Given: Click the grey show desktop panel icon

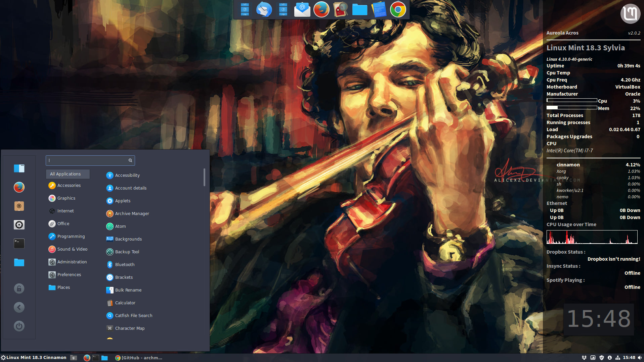Looking at the screenshot, I should point(74,358).
